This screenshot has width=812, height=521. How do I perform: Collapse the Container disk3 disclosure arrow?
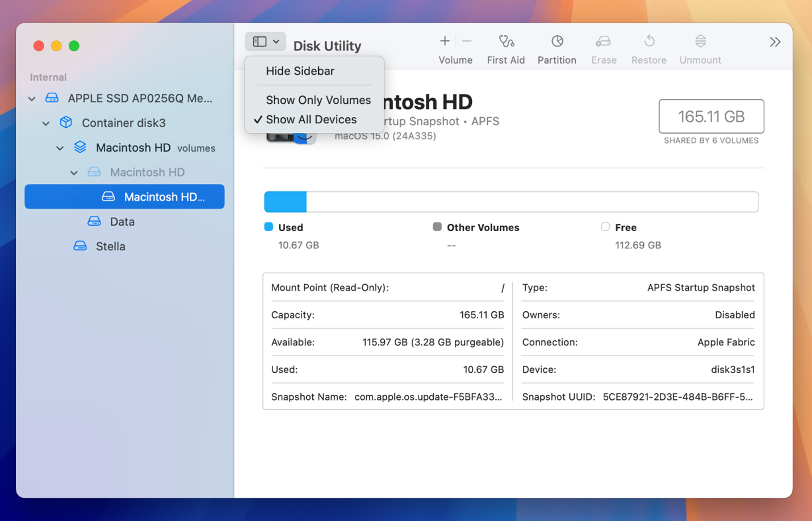pyautogui.click(x=46, y=123)
